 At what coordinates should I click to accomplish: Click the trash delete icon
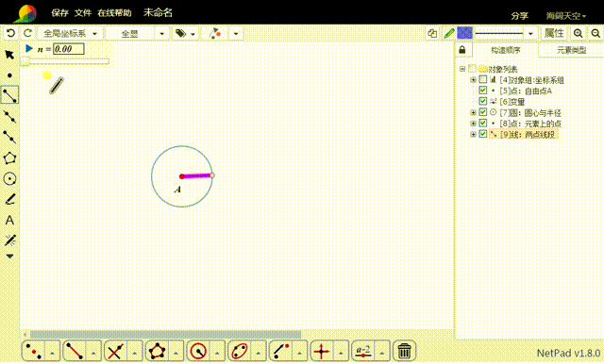coord(404,351)
